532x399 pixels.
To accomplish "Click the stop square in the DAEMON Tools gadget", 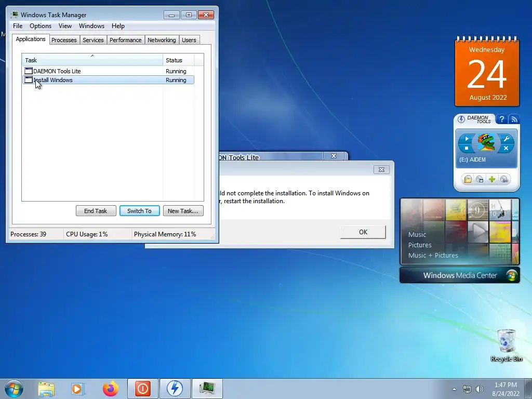I will [x=467, y=148].
